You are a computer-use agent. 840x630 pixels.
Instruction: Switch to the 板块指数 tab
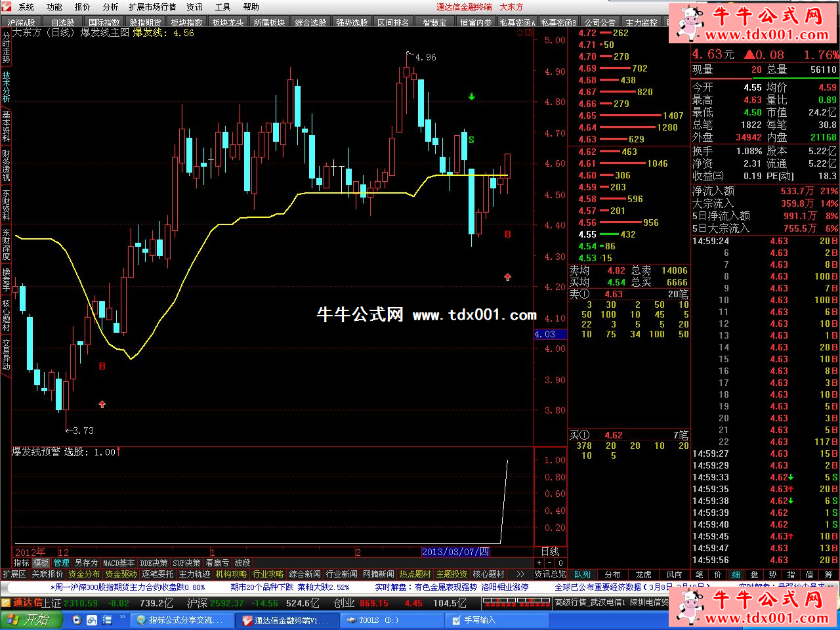tap(187, 22)
